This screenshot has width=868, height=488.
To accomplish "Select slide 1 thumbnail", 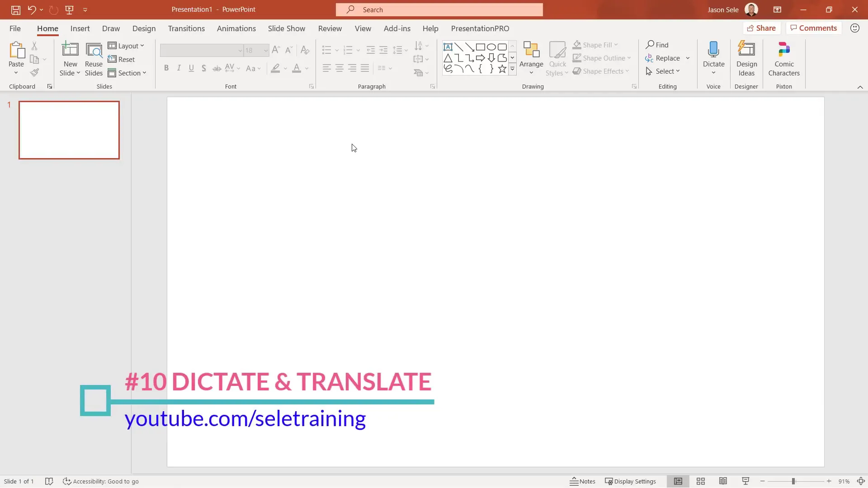I will point(69,130).
